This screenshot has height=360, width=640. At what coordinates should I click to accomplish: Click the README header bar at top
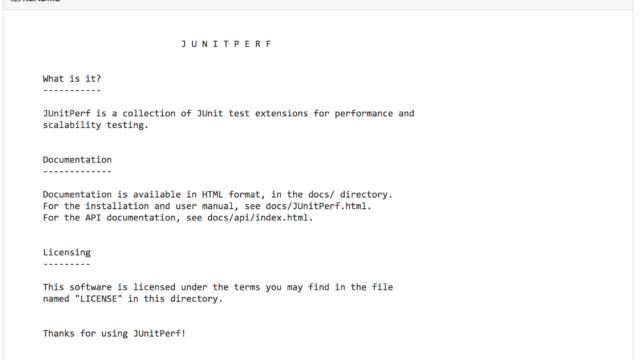click(318, 4)
